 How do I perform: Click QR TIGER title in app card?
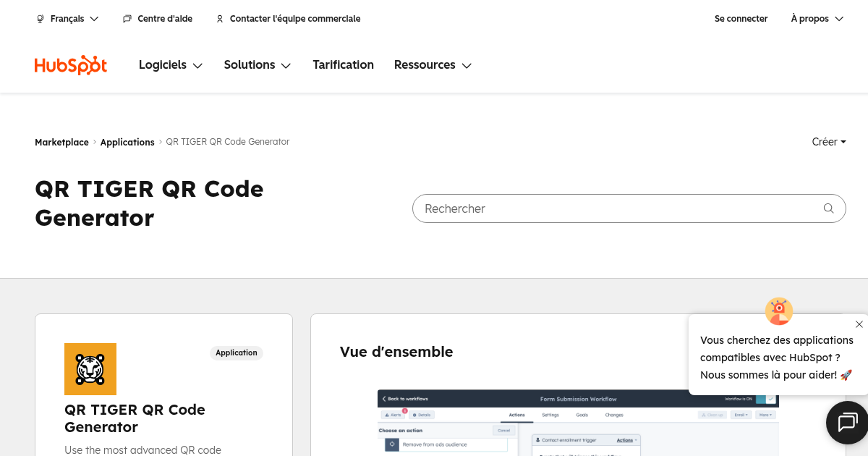pos(135,418)
